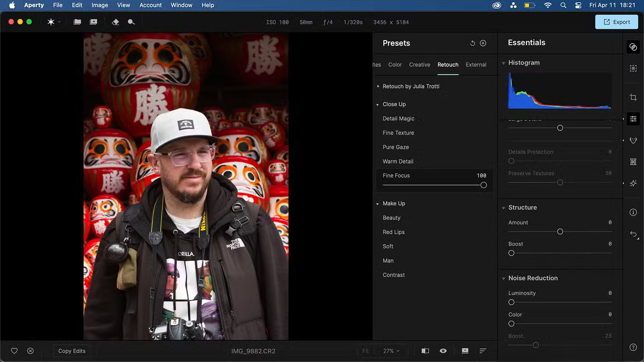
Task: Reject the image using the X icon
Action: [30, 351]
